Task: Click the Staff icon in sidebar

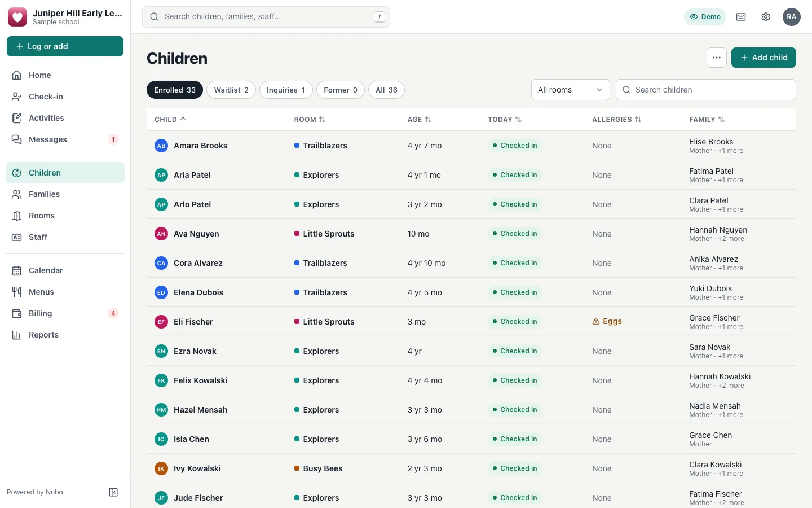Action: [x=17, y=237]
